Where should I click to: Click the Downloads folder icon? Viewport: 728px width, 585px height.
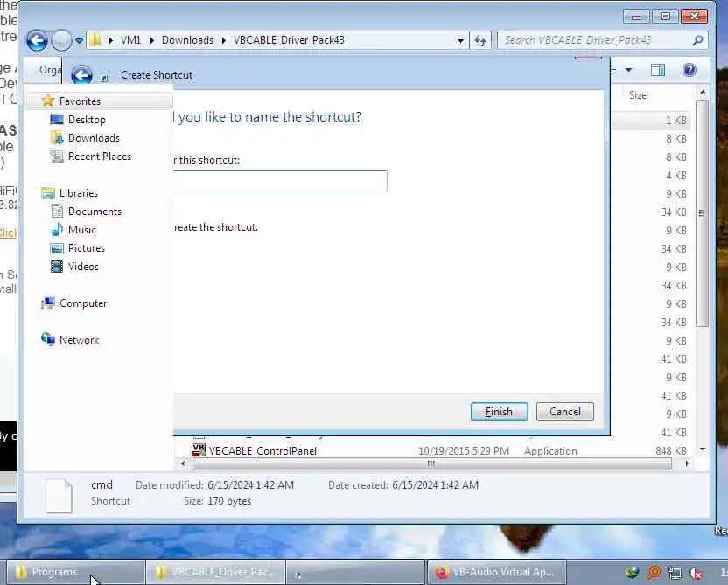click(57, 138)
